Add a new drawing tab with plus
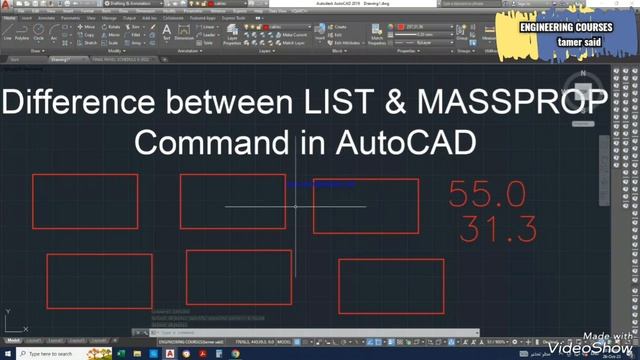Screen dimensions: 640x360 165,60
